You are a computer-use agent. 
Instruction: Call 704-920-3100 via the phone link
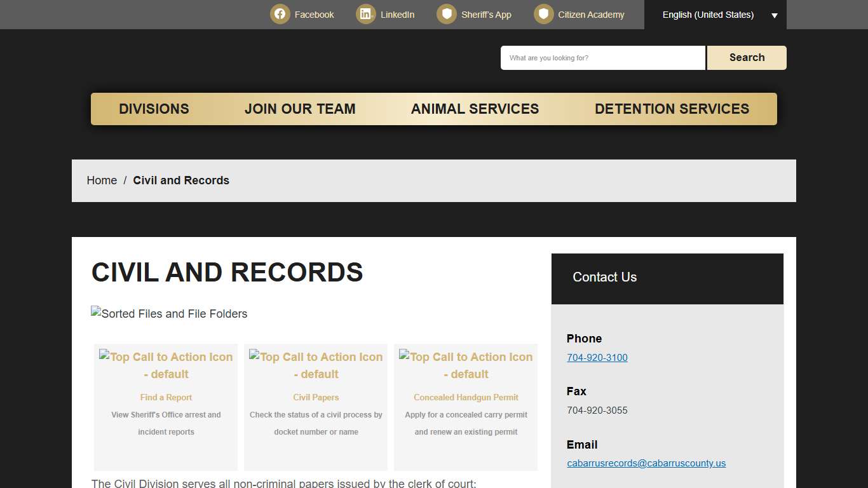point(597,358)
